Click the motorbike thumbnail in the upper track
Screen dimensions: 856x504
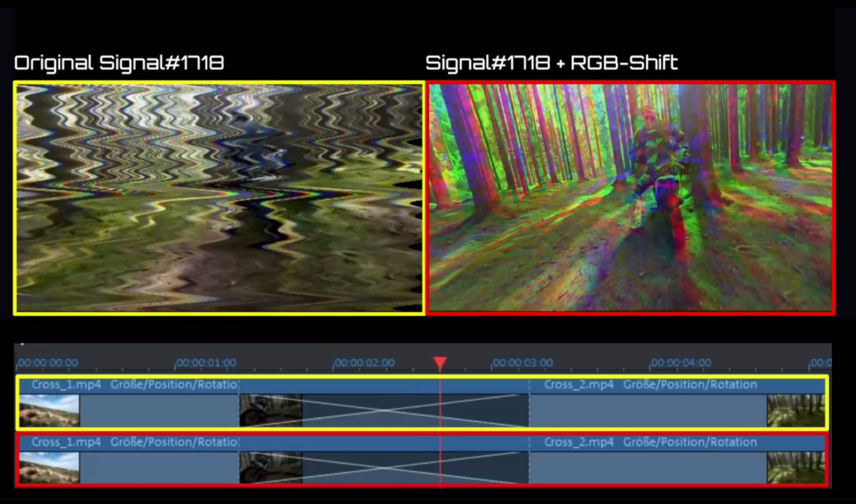pos(271,410)
